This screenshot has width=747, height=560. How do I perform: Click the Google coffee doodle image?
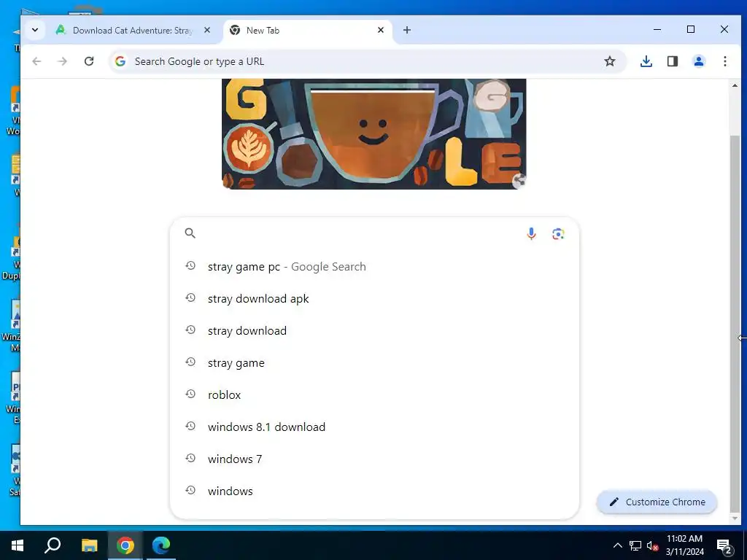[x=374, y=134]
